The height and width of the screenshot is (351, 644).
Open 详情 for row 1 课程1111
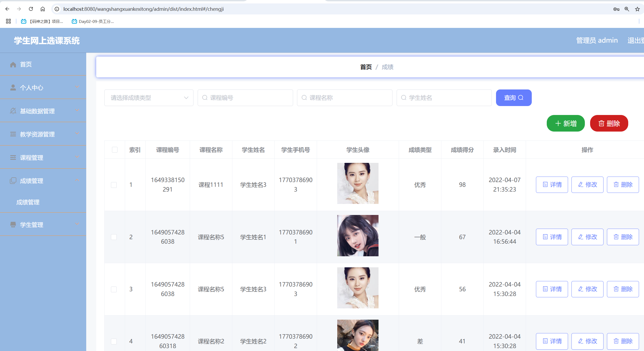tap(552, 185)
